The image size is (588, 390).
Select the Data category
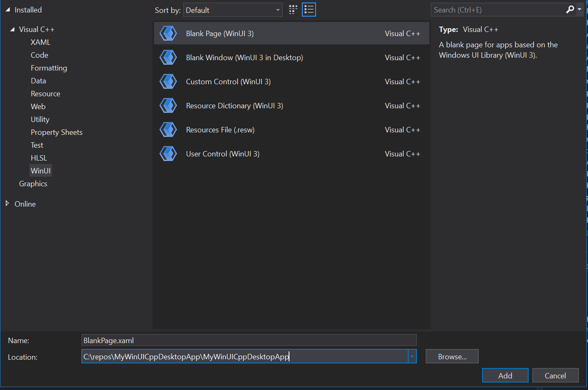pos(38,81)
